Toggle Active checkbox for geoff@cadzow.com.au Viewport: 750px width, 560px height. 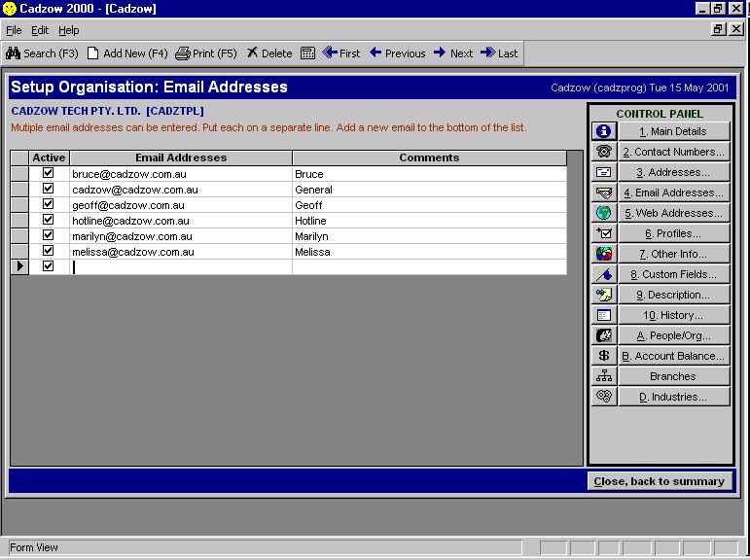click(48, 204)
